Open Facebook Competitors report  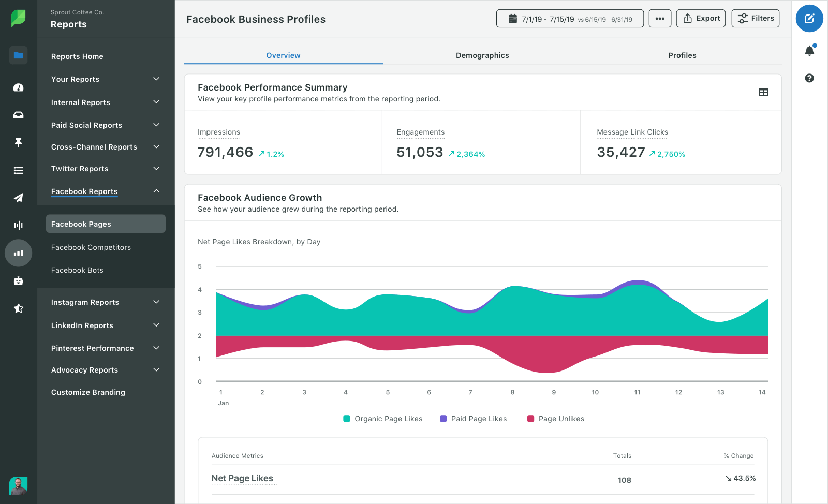tap(91, 247)
